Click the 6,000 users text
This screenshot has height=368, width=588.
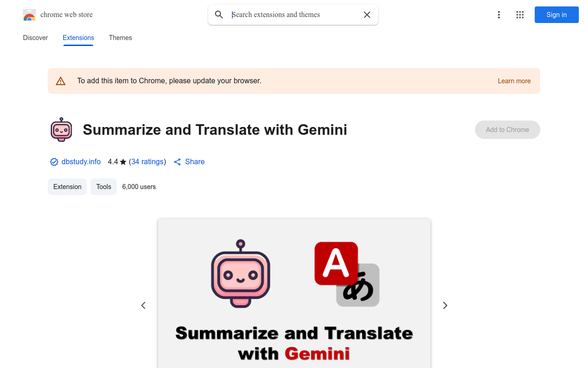coord(139,187)
